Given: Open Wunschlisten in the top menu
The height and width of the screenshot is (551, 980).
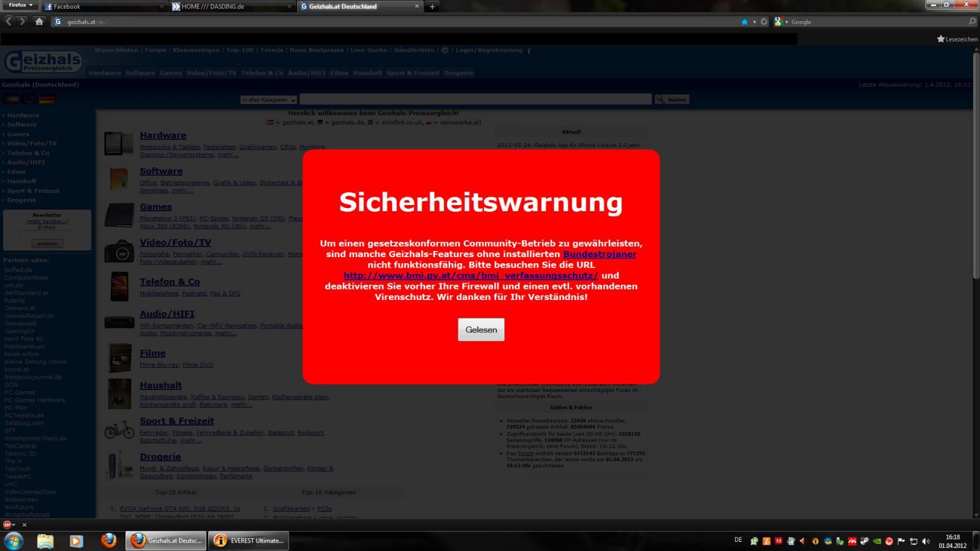Looking at the screenshot, I should click(x=116, y=50).
